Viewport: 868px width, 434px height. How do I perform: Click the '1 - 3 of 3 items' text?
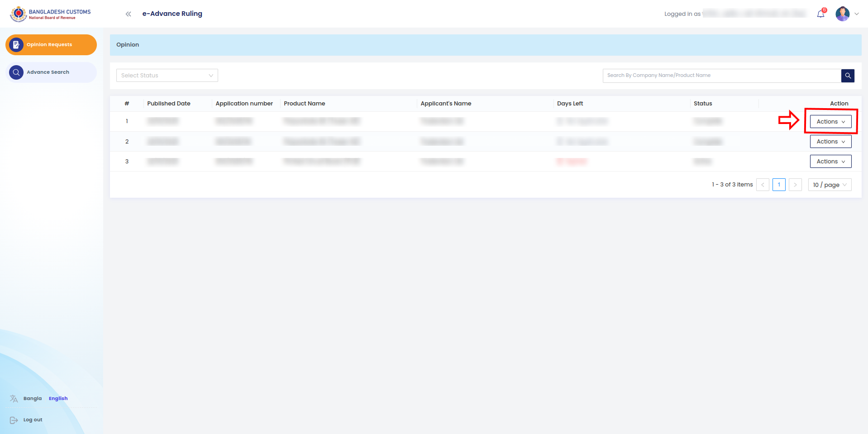coord(732,185)
